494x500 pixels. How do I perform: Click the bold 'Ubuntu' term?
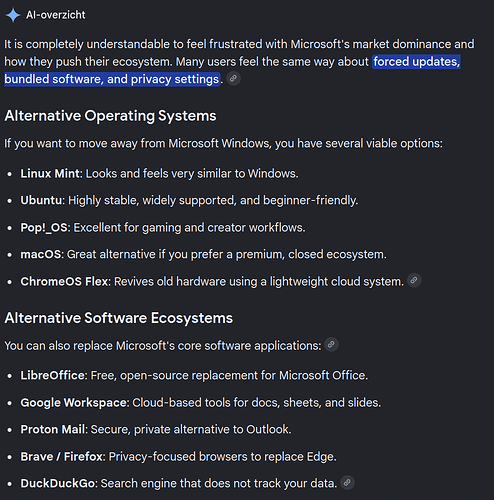point(41,200)
